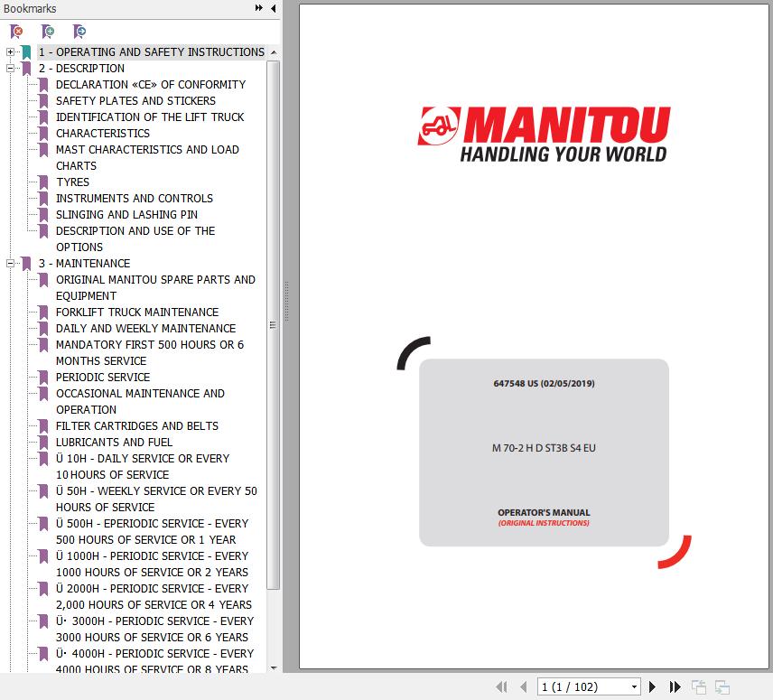Select the TYRES bookmark

pos(72,182)
